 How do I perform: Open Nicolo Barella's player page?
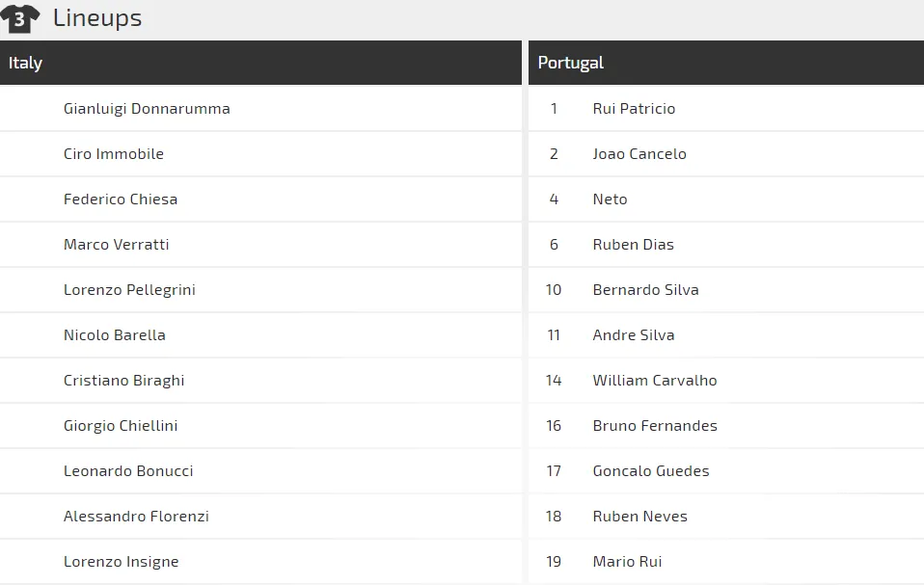(115, 335)
